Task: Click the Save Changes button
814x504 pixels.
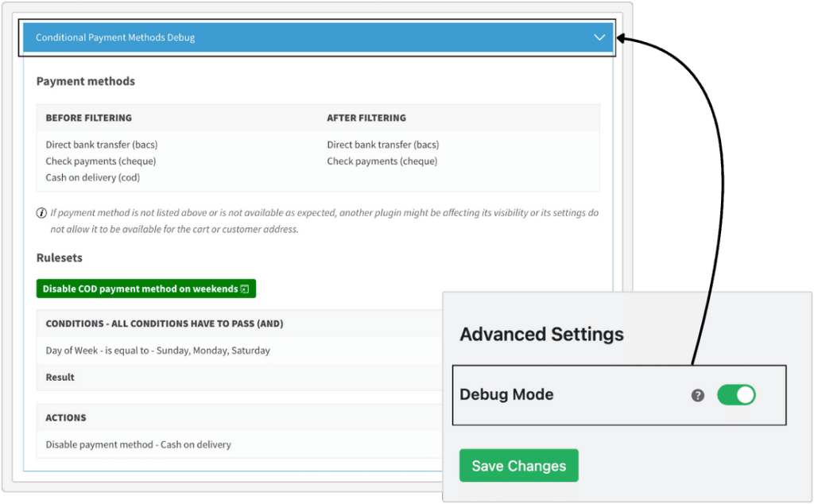Action: (x=518, y=466)
